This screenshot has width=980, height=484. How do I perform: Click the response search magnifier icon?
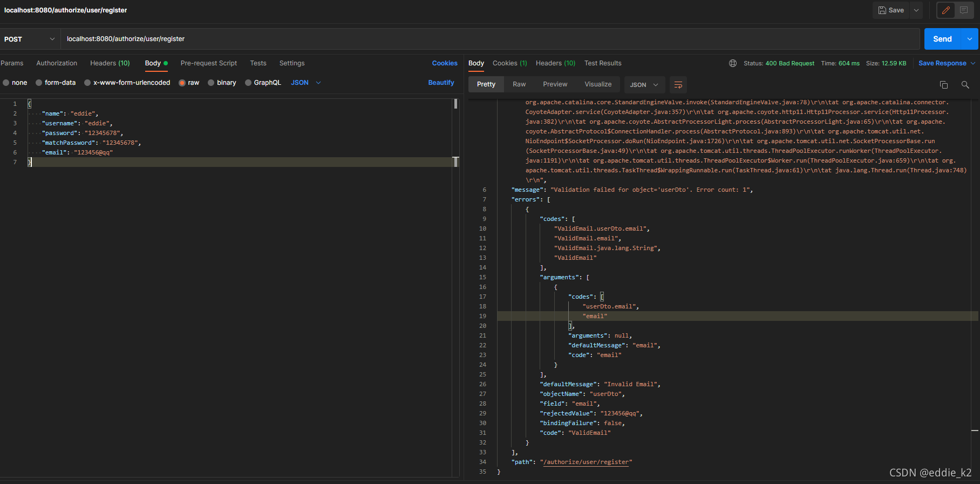coord(965,85)
